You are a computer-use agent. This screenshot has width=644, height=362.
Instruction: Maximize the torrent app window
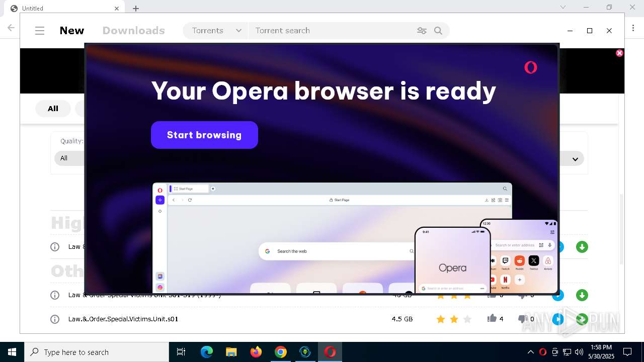[590, 31]
